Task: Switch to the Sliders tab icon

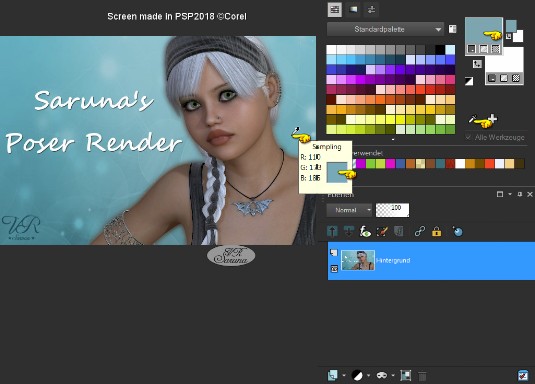Action: [371, 10]
